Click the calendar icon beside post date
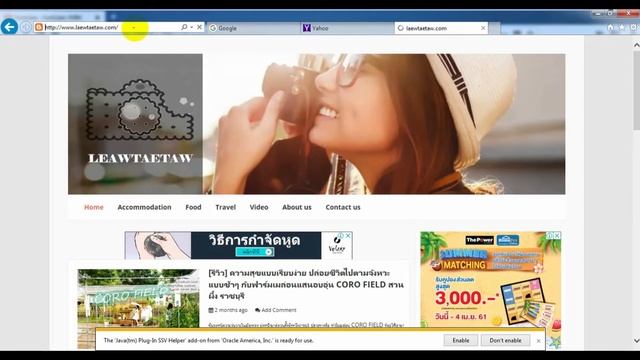Screen dimensions: 640x360 point(211,310)
